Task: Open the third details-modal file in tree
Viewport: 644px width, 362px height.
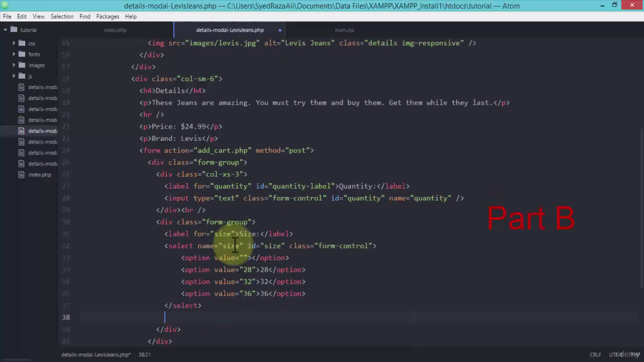Action: 43,109
